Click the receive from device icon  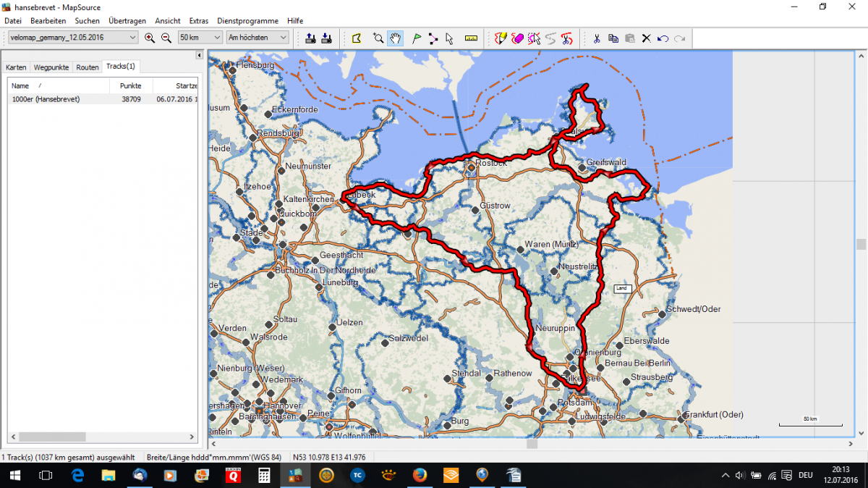(325, 38)
